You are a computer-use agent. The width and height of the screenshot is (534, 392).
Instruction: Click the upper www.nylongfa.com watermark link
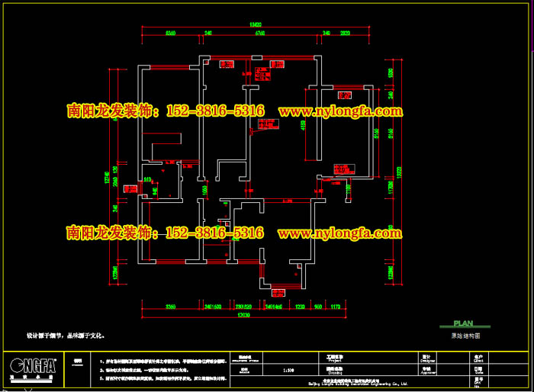[x=339, y=111]
